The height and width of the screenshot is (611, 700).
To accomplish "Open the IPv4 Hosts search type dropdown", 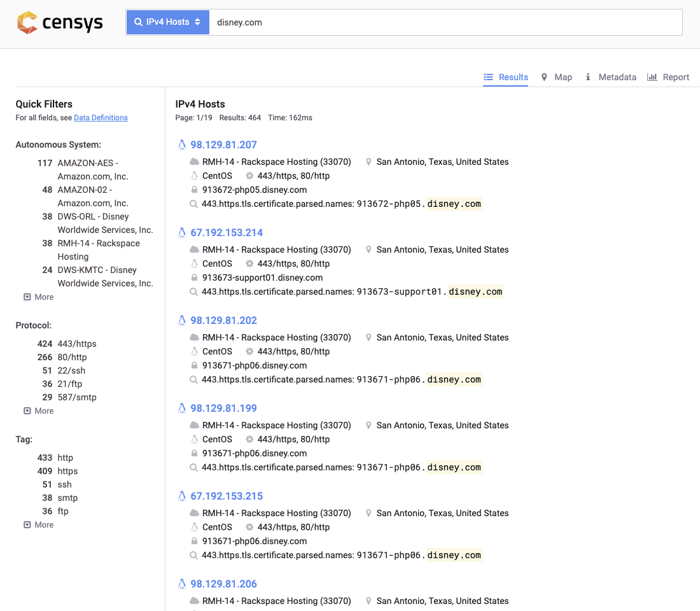I will 167,22.
